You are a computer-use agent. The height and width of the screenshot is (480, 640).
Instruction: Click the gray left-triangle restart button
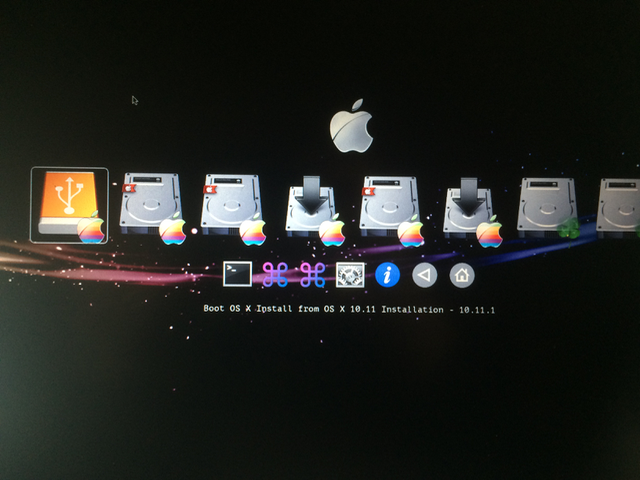click(x=424, y=275)
